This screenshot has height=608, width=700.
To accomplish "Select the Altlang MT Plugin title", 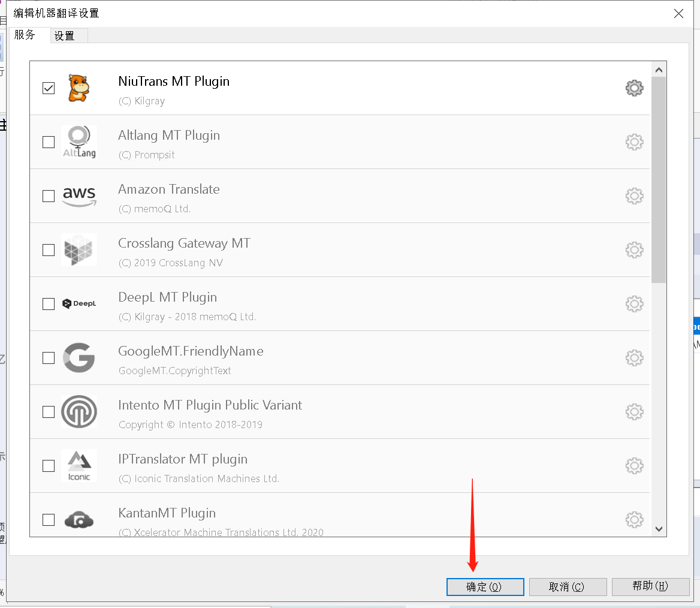I will point(169,136).
